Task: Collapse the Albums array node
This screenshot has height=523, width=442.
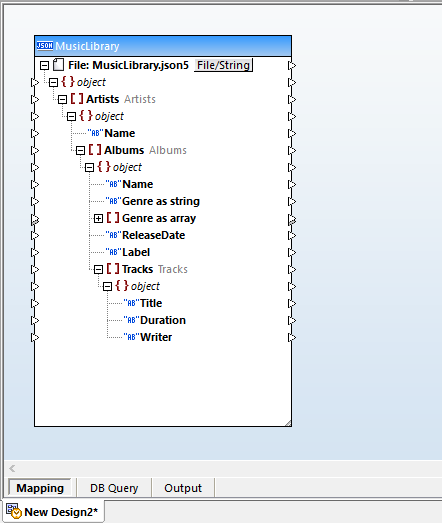Action: (80, 150)
